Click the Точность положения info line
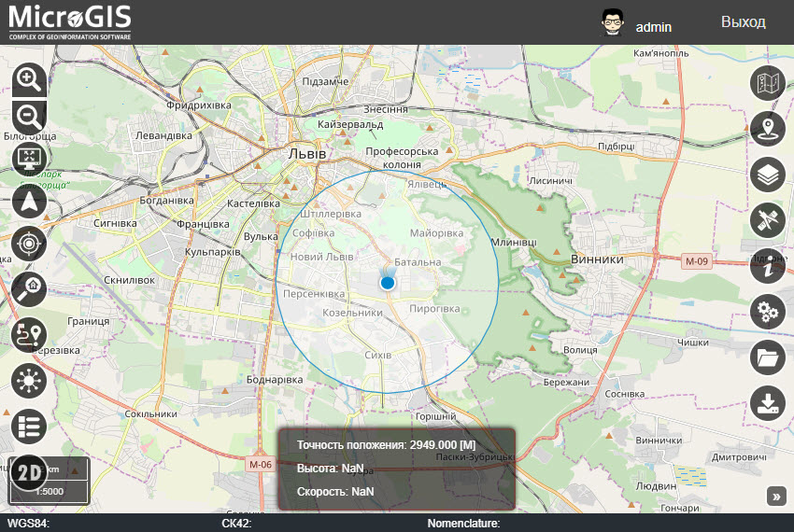The width and height of the screenshot is (794, 532). point(387,445)
